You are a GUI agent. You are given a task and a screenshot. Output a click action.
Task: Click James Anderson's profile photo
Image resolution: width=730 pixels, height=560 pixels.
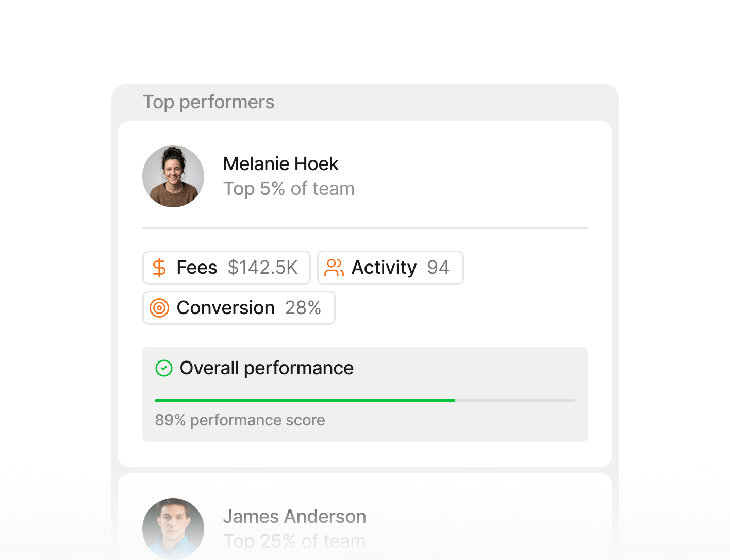[173, 529]
